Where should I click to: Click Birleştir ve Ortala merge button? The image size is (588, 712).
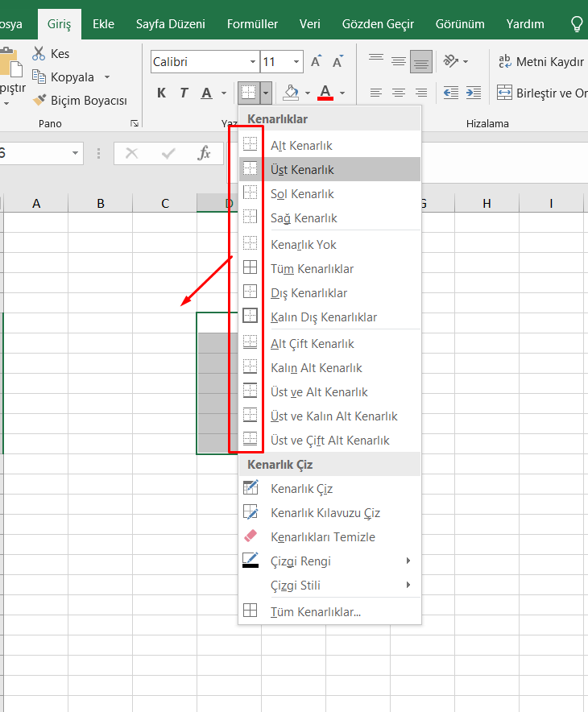click(543, 93)
